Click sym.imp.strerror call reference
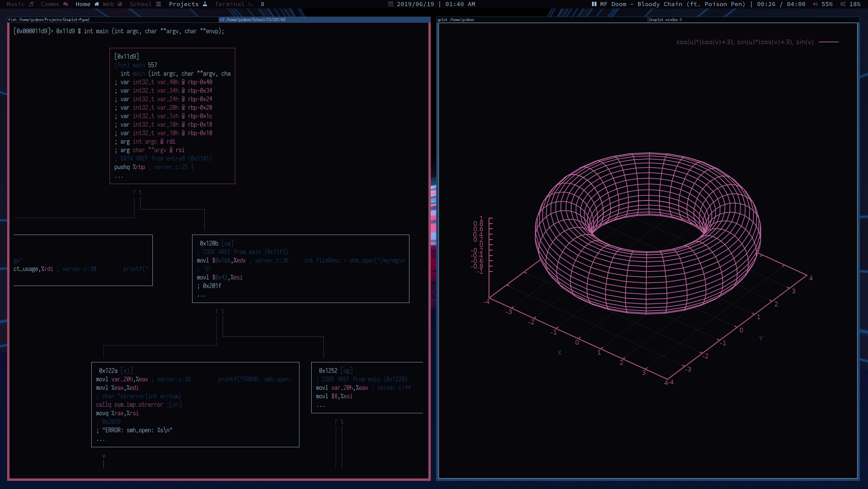This screenshot has height=489, width=868. click(138, 404)
